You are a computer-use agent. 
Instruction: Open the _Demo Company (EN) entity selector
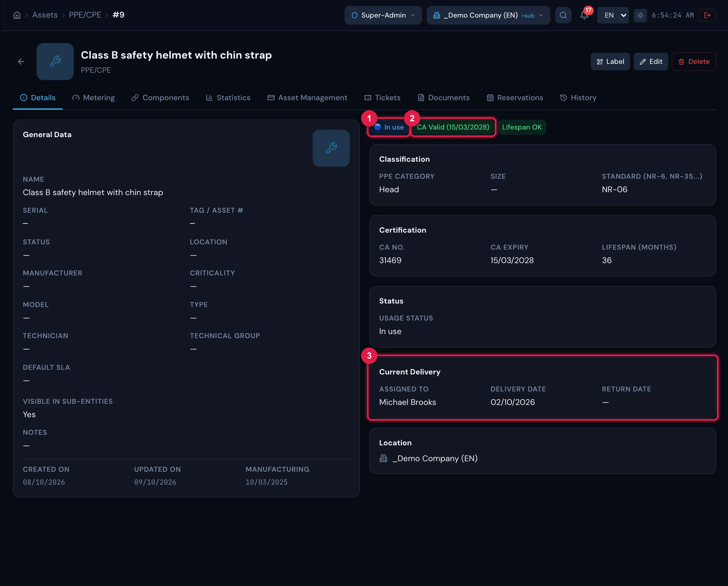(x=488, y=15)
